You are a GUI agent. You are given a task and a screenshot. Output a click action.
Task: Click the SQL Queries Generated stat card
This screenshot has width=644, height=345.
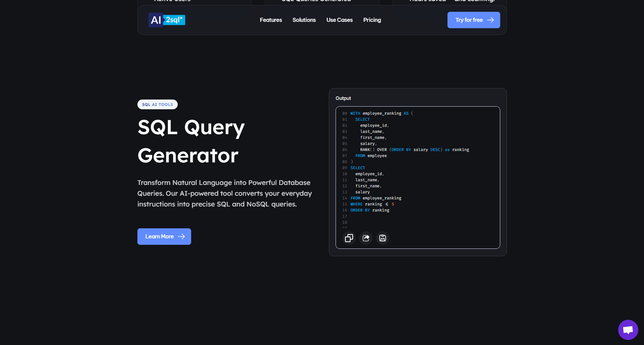tap(316, 2)
